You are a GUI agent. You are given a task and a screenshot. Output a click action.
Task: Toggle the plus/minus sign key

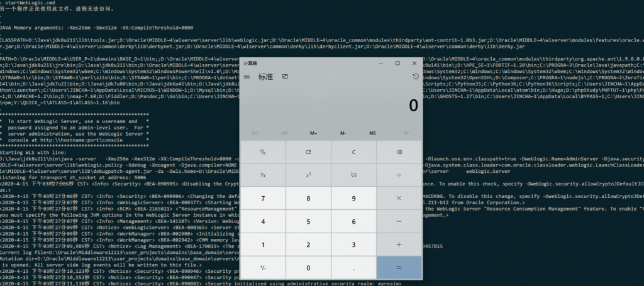[263, 268]
